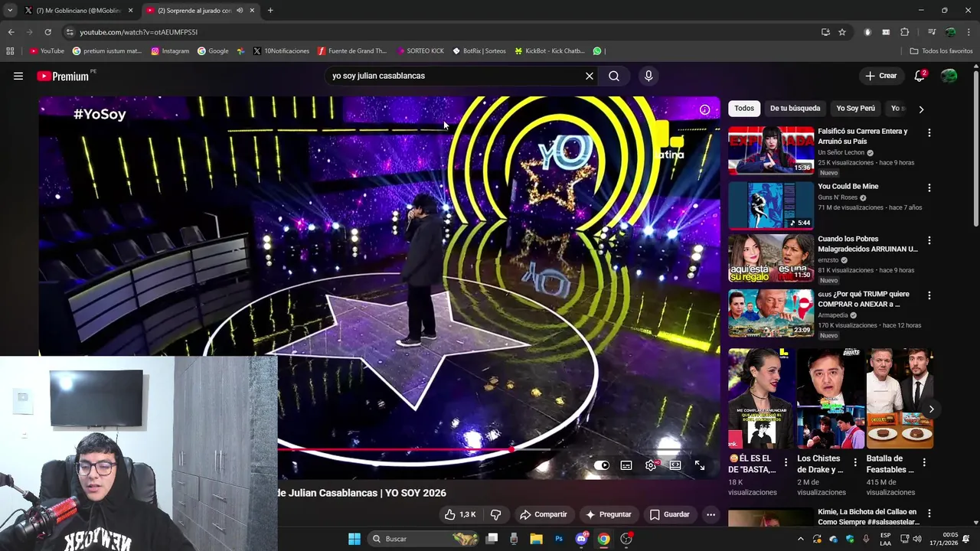Mute the YouTube tab audio
980x551 pixels.
tap(240, 11)
